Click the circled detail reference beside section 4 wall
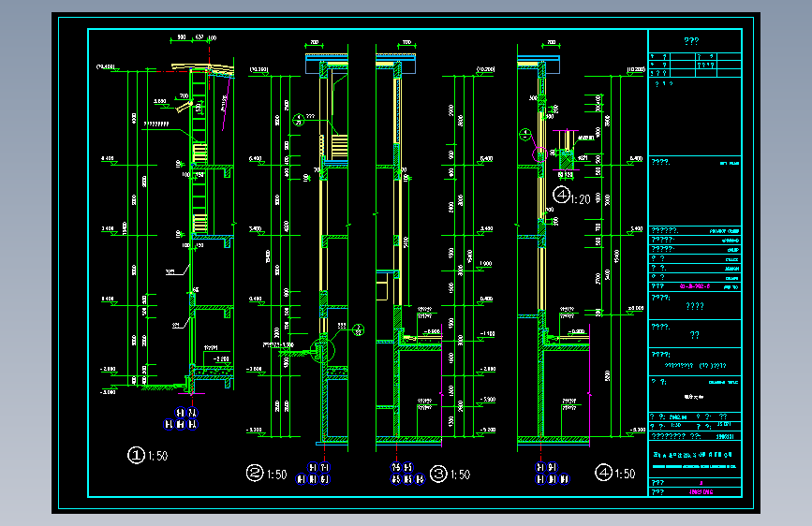Viewport: 812px width, 526px height. point(525,135)
